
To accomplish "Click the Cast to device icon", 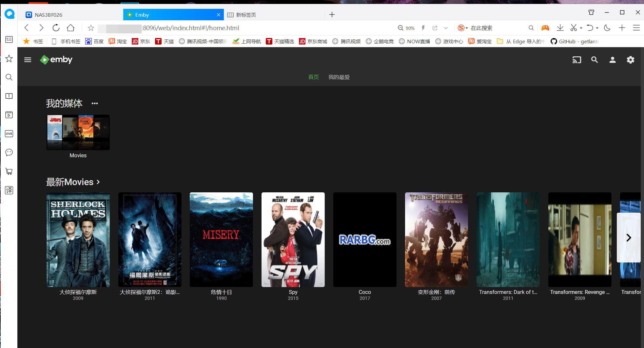I will [x=576, y=60].
